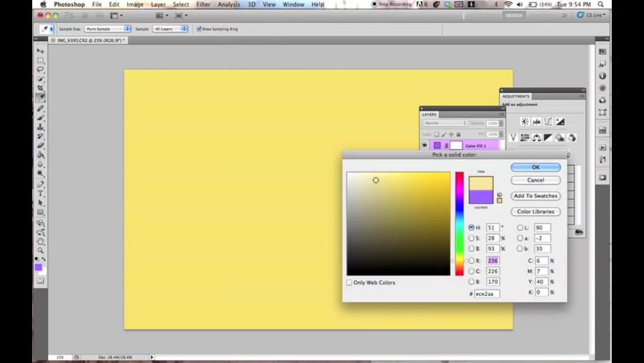
Task: Click Add To Swatches button
Action: (536, 196)
